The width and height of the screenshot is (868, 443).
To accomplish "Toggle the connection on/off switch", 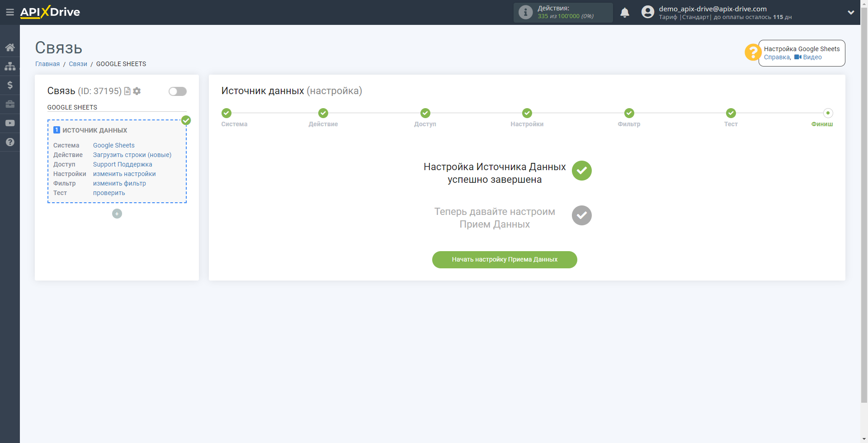I will tap(178, 91).
